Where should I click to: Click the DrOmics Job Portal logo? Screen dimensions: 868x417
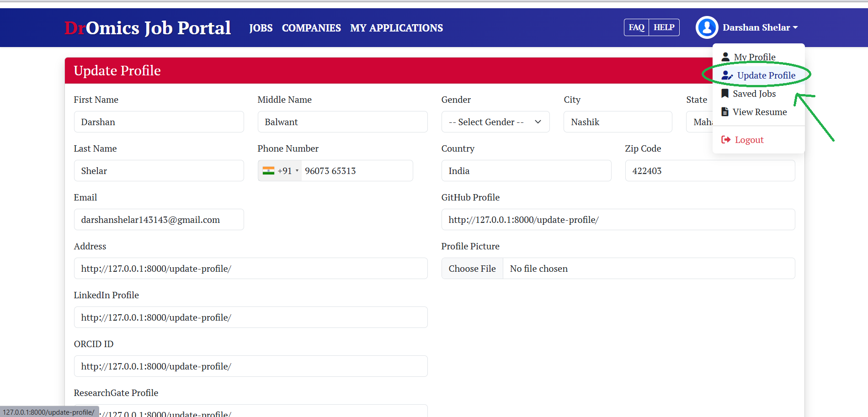148,28
